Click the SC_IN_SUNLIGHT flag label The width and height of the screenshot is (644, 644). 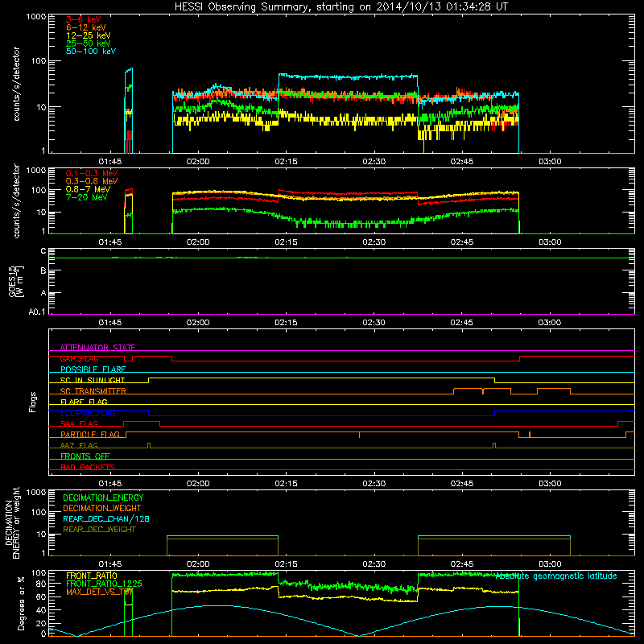93,380
